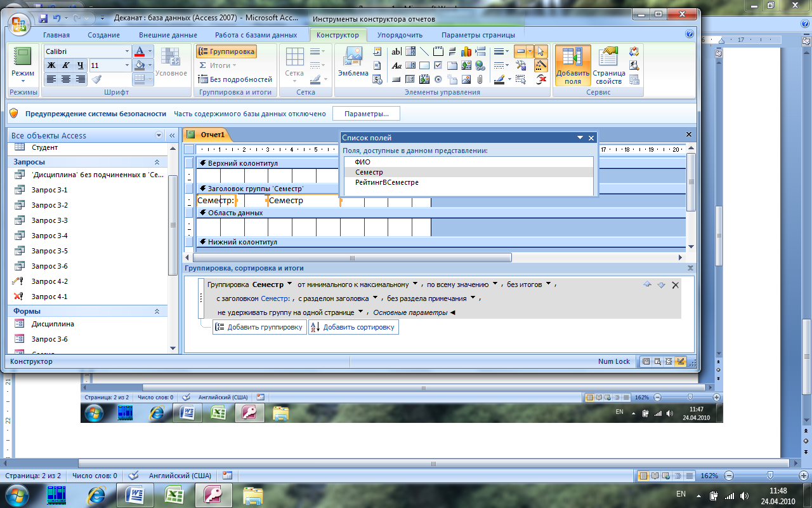The width and height of the screenshot is (812, 508).
Task: Collapse the Запросы navigation group
Action: 157,162
